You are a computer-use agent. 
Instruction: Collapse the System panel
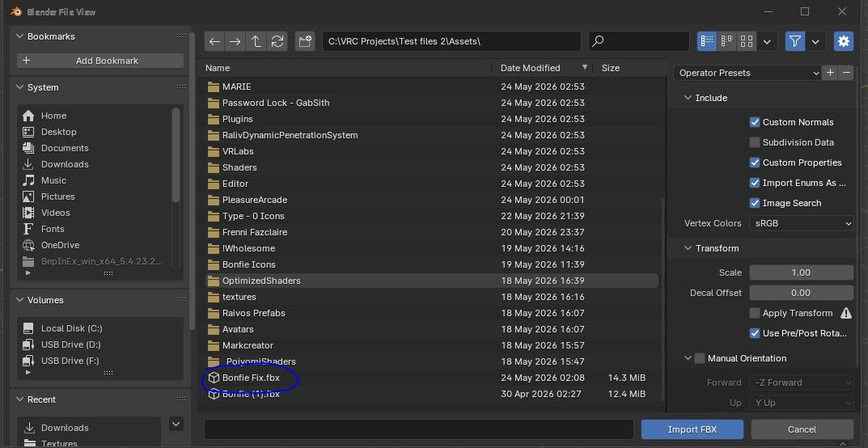pos(20,87)
